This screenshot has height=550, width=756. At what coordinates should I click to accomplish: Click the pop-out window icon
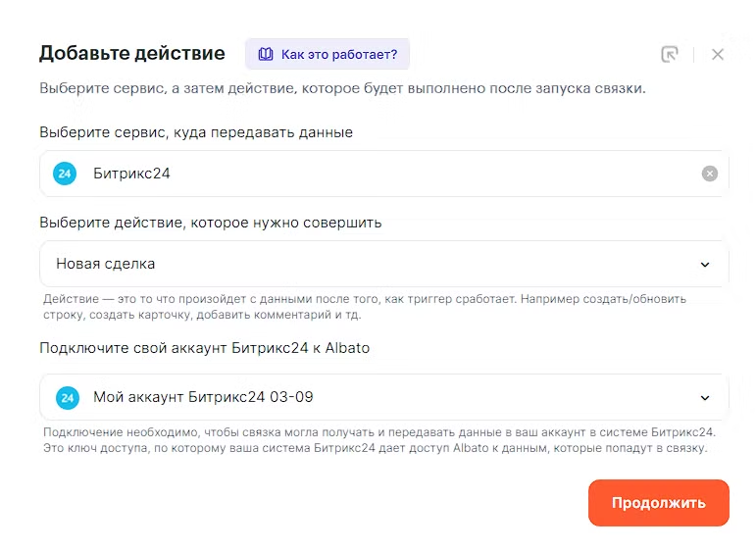[x=670, y=54]
